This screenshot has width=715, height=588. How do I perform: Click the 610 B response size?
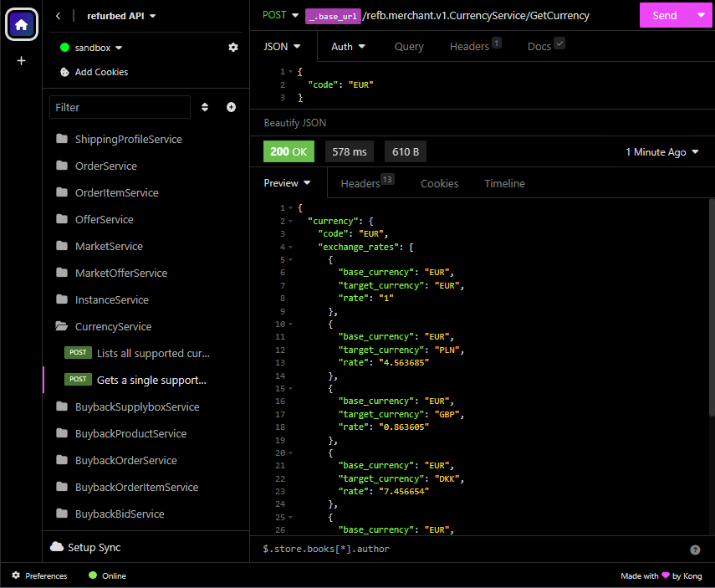pyautogui.click(x=406, y=151)
